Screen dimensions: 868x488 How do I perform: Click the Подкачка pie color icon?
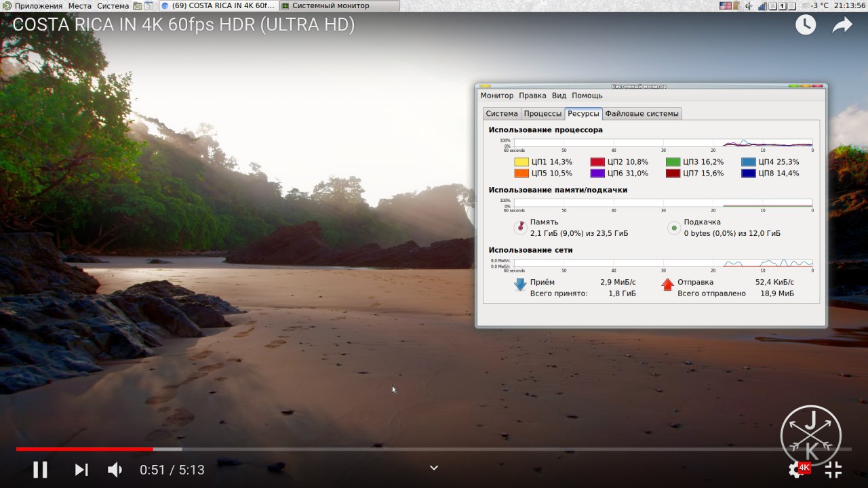pos(674,228)
